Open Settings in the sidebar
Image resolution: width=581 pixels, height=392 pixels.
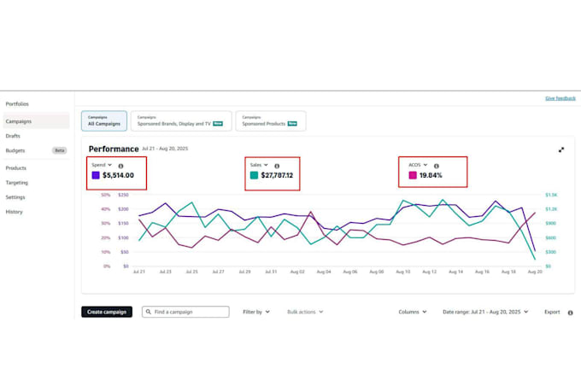tap(15, 197)
